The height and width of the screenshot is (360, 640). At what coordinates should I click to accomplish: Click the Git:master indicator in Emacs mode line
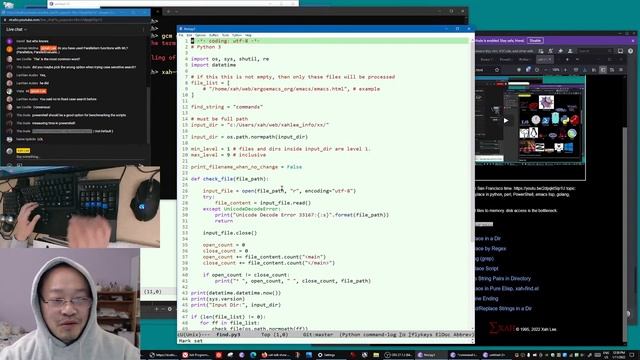pos(318,335)
